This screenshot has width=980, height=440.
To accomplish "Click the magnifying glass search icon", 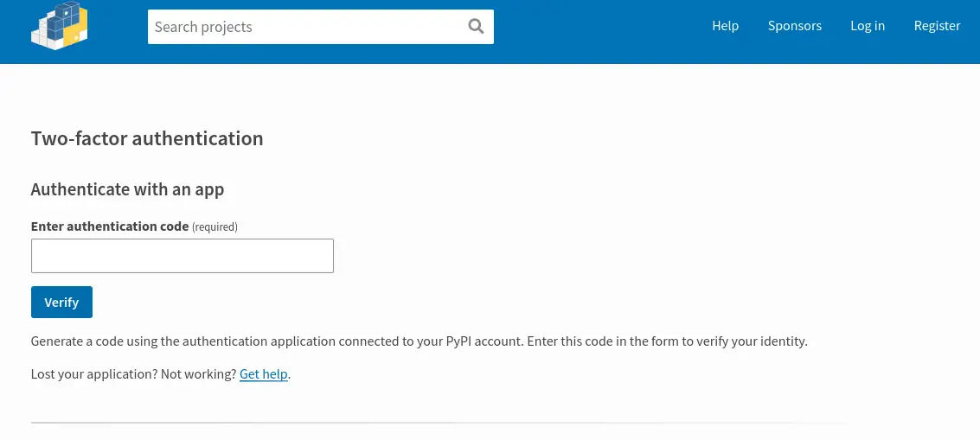I will (x=476, y=27).
